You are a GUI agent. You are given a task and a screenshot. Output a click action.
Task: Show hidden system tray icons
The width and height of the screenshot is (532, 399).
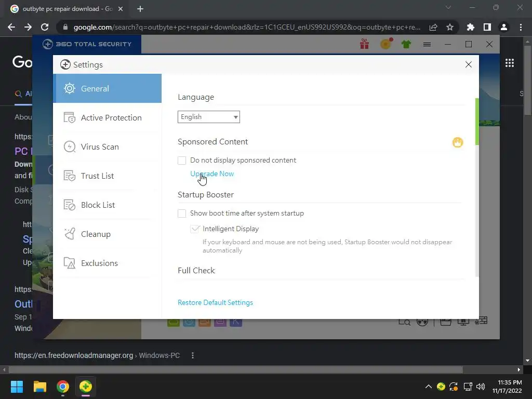tap(429, 387)
